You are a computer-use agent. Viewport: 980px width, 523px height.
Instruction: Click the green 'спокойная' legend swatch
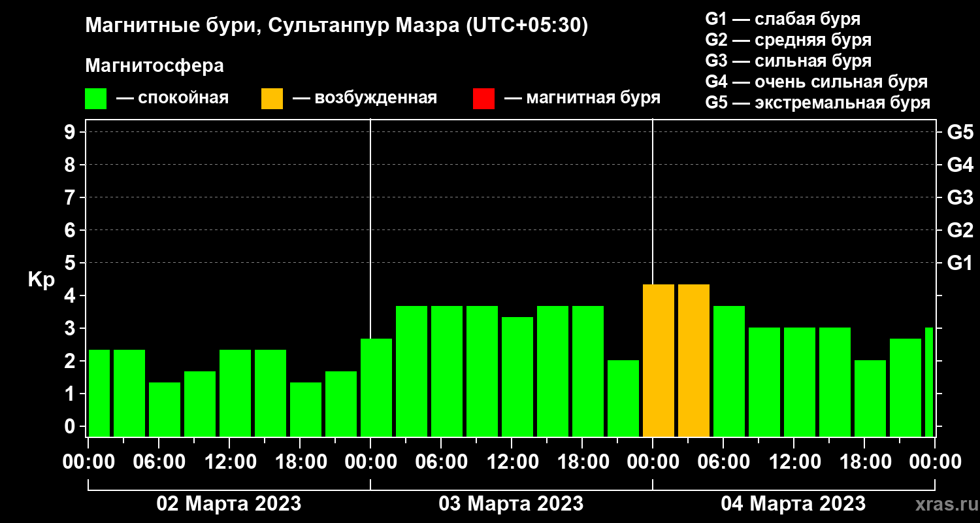click(95, 99)
